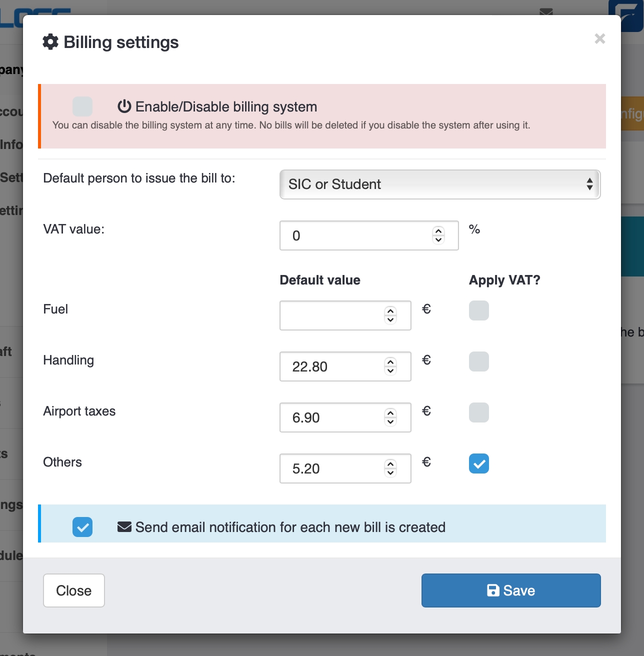Tick Apply VAT for Airport taxes
This screenshot has width=644, height=656.
478,412
